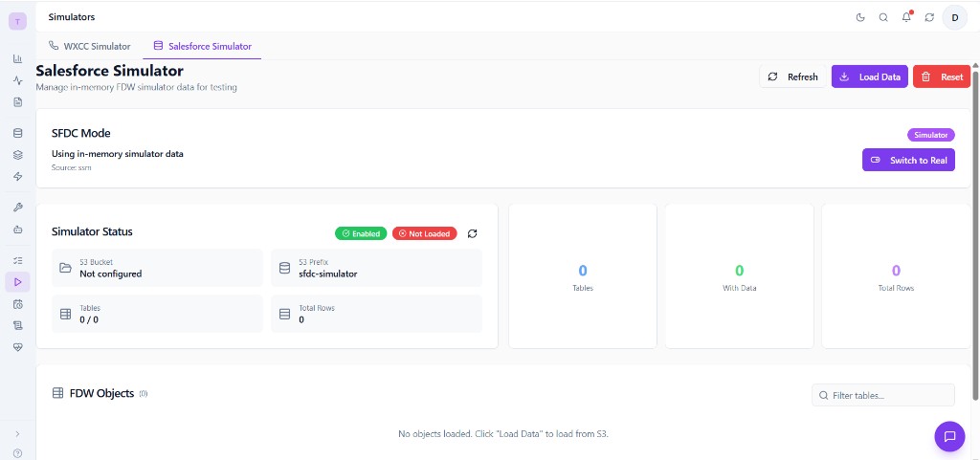Click the red Reset button
Viewport: 980px width, 460px height.
click(x=942, y=77)
